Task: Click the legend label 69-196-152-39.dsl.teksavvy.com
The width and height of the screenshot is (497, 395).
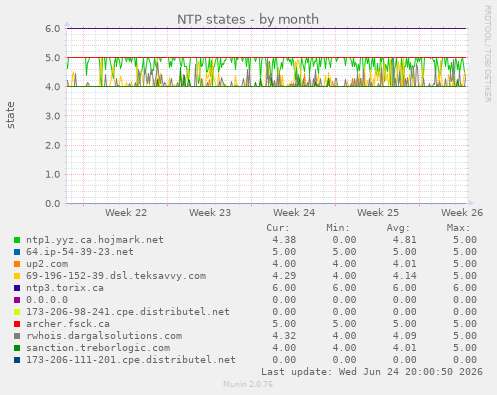Action: point(116,276)
